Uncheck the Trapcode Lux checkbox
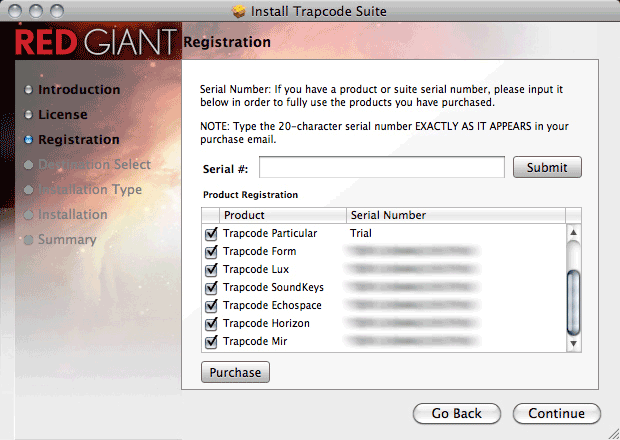Viewport: 620px width, 440px height. click(211, 270)
